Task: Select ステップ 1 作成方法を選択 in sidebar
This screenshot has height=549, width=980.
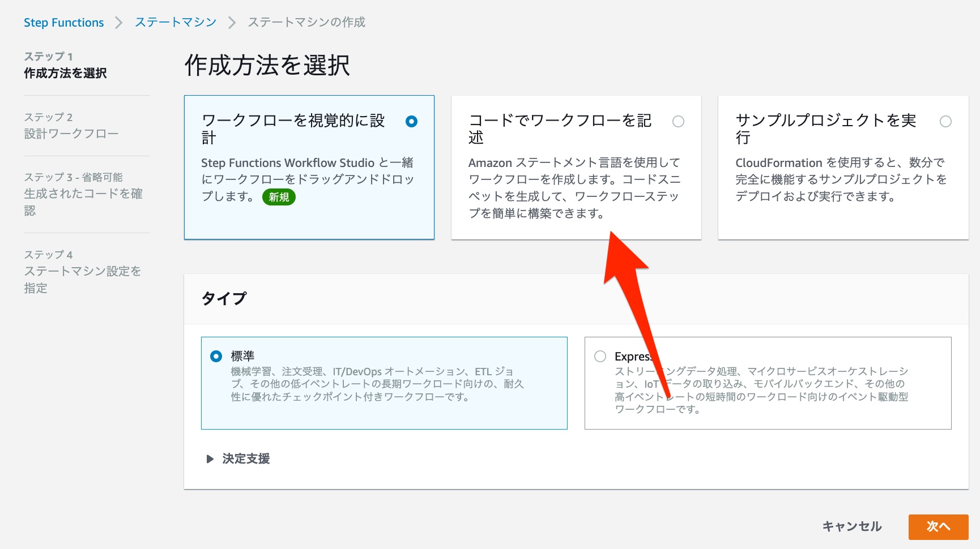Action: click(x=65, y=65)
